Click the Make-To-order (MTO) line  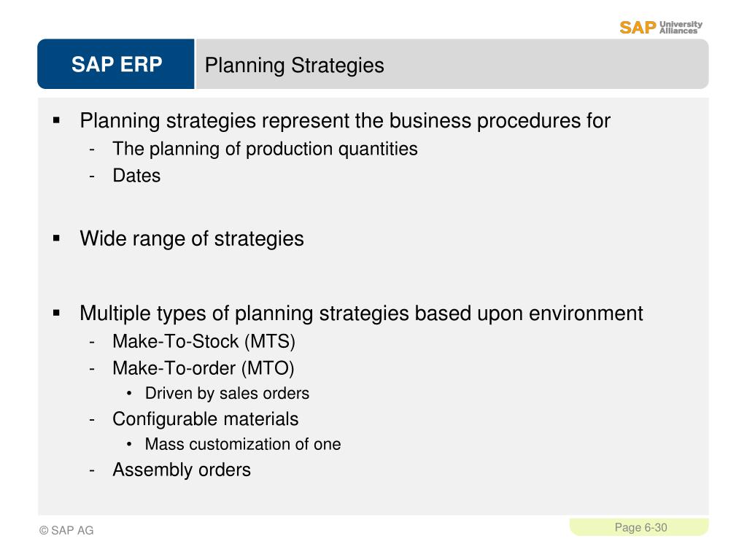pyautogui.click(x=204, y=368)
